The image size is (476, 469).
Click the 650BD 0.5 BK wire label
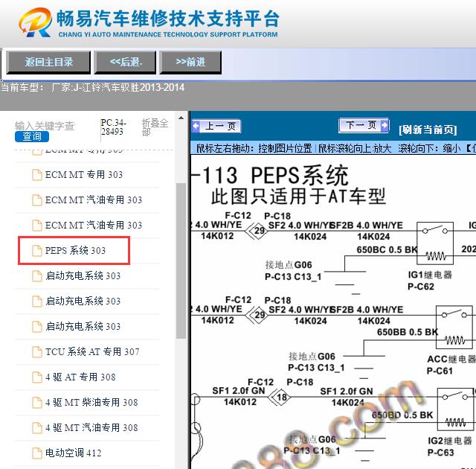402,415
